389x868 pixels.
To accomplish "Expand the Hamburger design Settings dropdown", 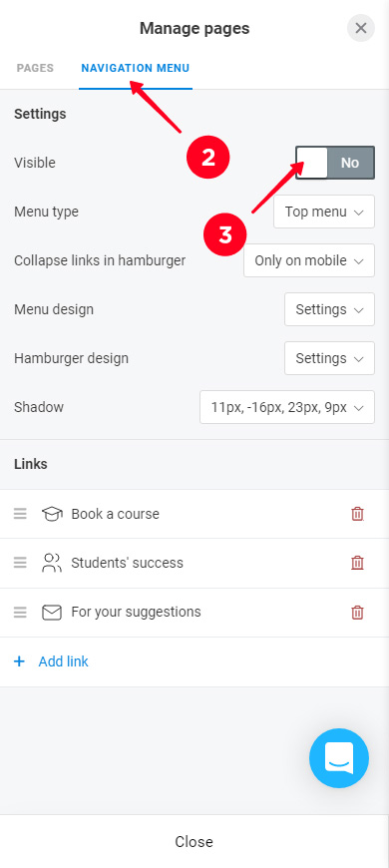I will pyautogui.click(x=329, y=358).
